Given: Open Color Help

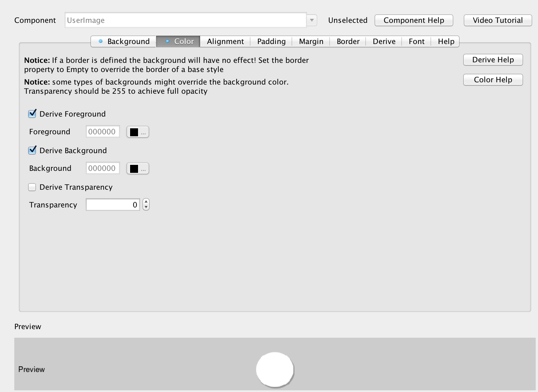Looking at the screenshot, I should (x=493, y=80).
